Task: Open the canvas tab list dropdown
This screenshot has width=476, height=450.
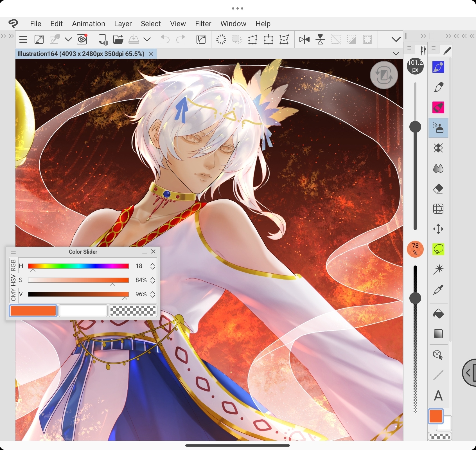Action: click(396, 54)
